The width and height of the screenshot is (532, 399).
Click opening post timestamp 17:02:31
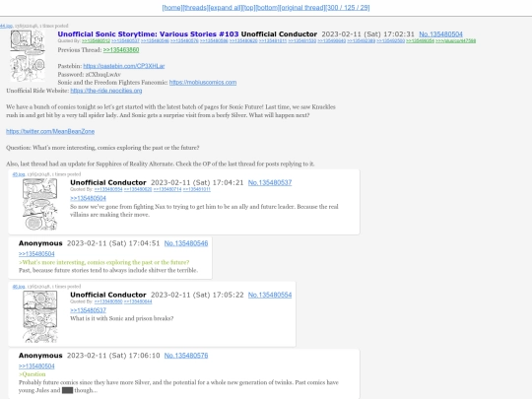tap(367, 33)
